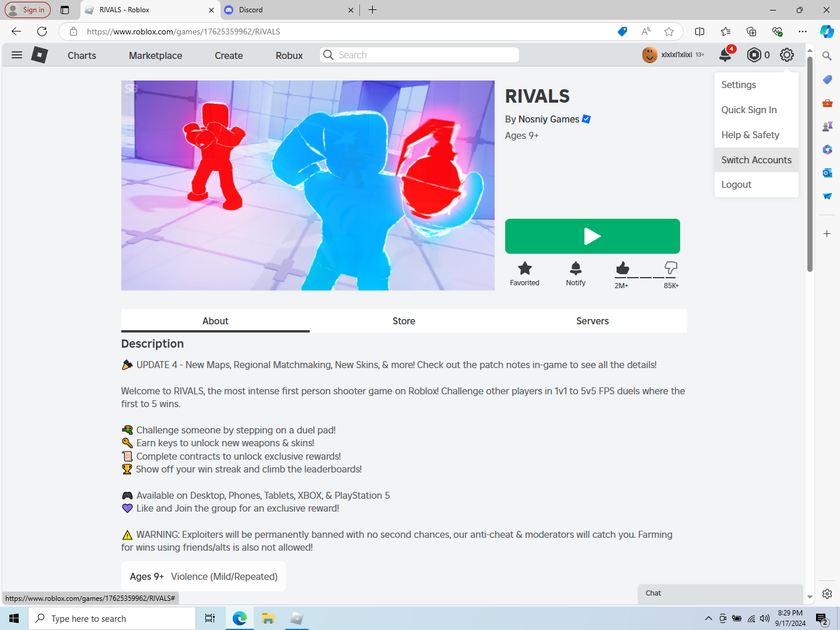Screen dimensions: 840x630
Task: Open the Charts page
Action: (82, 55)
